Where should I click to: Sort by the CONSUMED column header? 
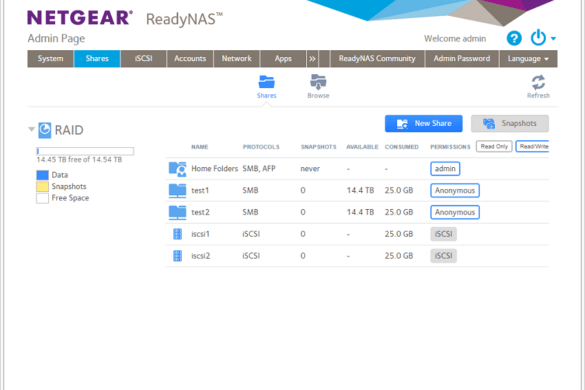[x=402, y=147]
